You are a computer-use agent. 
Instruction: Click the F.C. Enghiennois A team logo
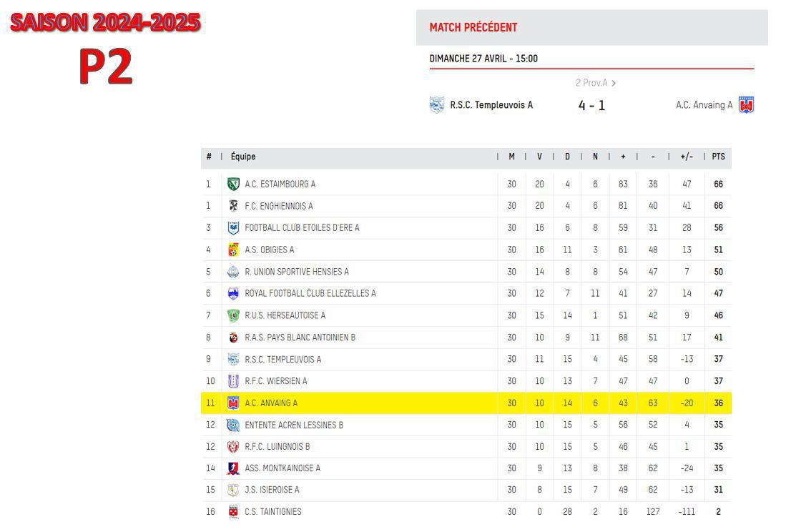click(233, 206)
